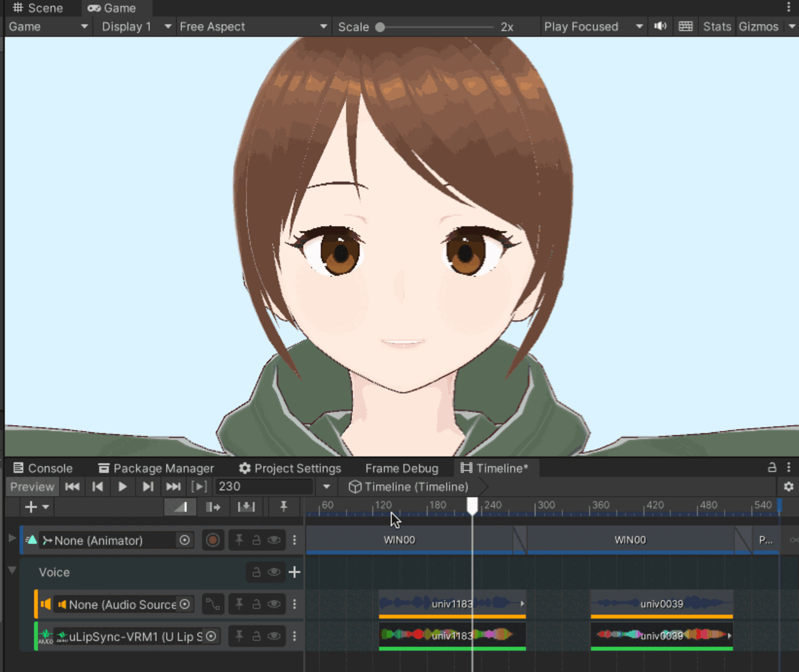Switch to the Scene tab
This screenshot has height=672, width=799.
(38, 8)
